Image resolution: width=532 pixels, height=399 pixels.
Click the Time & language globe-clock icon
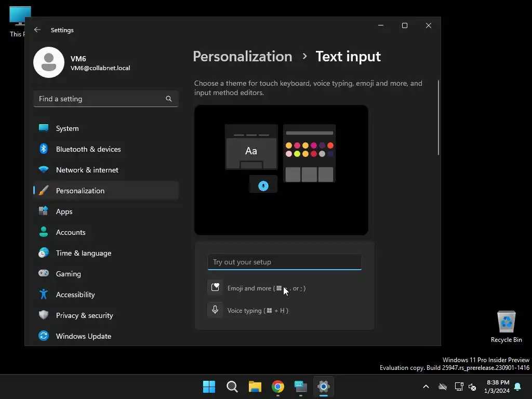click(x=44, y=253)
